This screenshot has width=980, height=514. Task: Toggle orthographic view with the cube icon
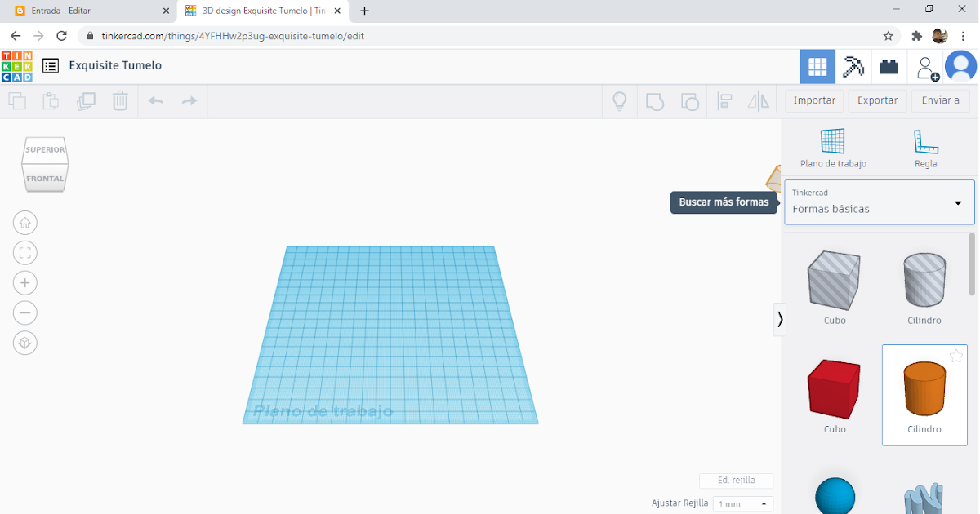tap(24, 343)
